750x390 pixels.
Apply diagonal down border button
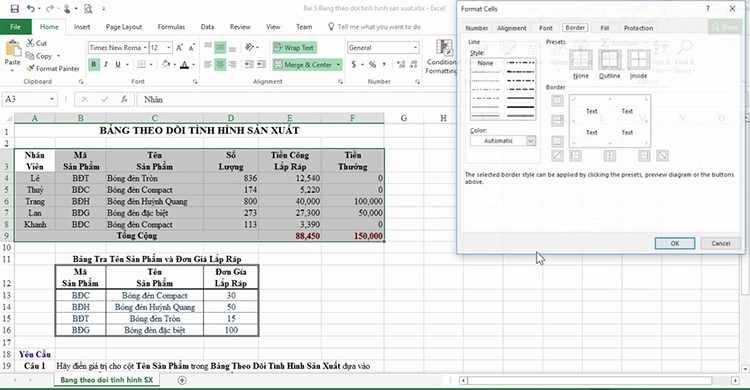(x=662, y=156)
